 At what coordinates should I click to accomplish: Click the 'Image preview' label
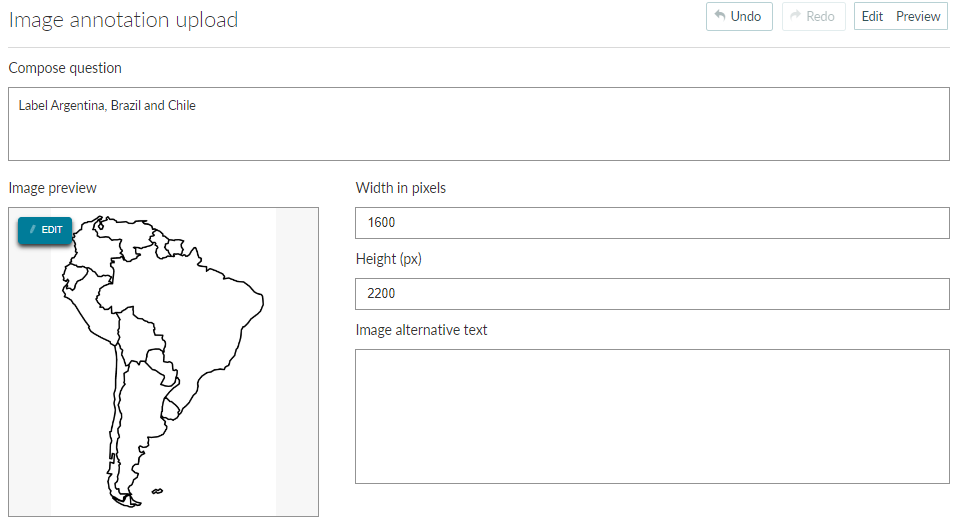[53, 188]
